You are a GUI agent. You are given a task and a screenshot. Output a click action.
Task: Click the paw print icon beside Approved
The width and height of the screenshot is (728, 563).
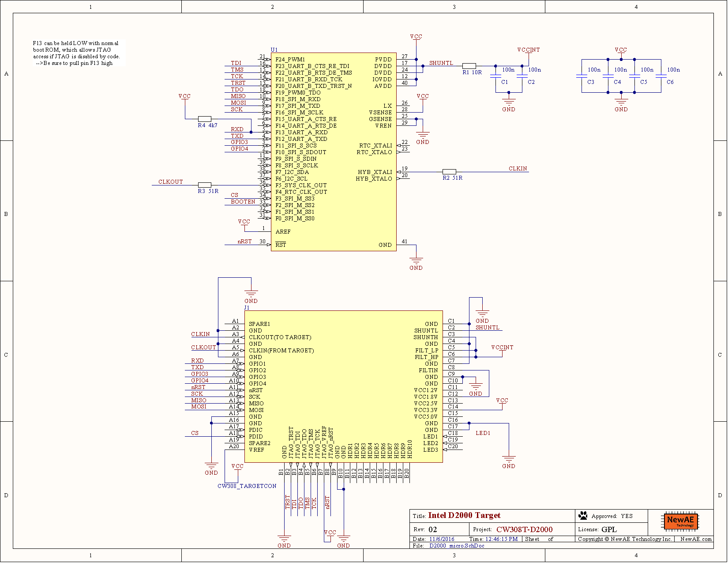(x=583, y=515)
